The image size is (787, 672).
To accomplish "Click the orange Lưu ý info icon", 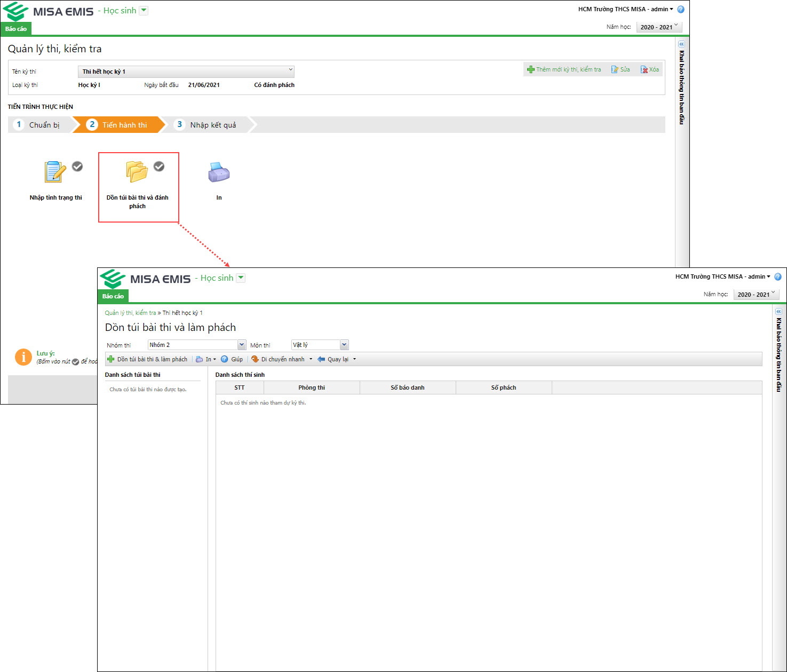I will [23, 357].
